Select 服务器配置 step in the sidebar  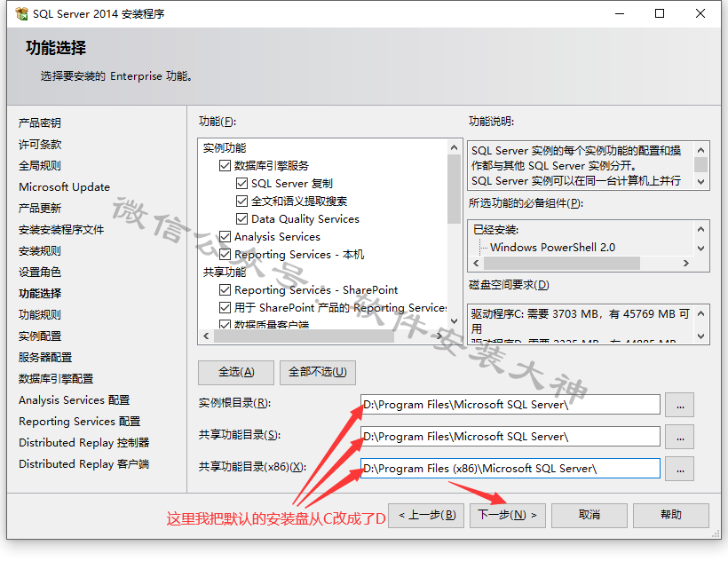click(x=45, y=358)
